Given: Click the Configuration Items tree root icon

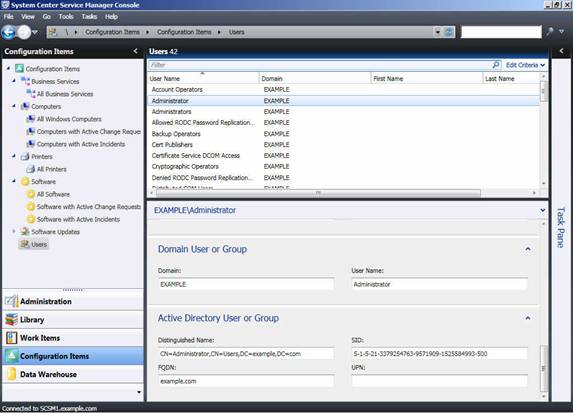Looking at the screenshot, I should click(19, 69).
